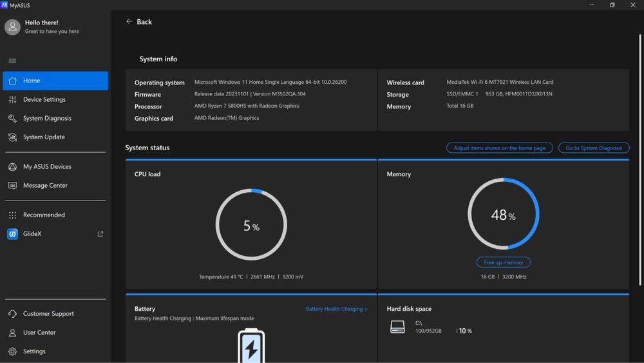The width and height of the screenshot is (644, 363).
Task: Click the GlideX external link icon
Action: (100, 234)
